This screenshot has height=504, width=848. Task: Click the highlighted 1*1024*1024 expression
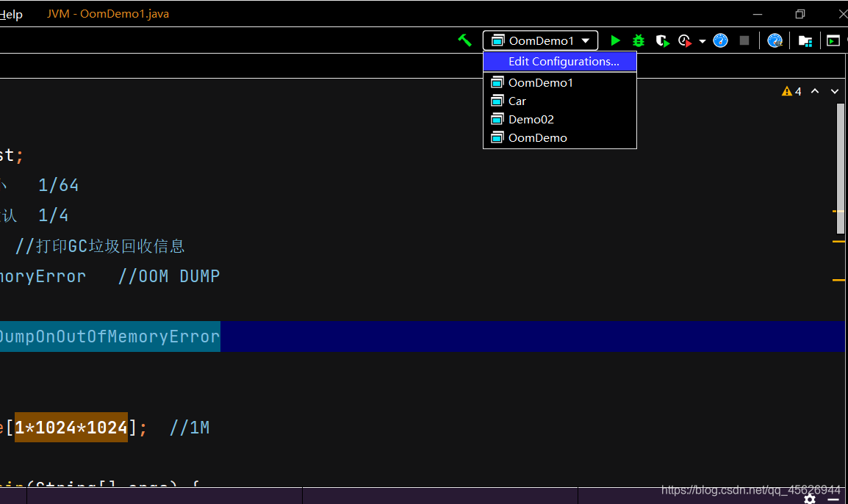click(x=71, y=427)
